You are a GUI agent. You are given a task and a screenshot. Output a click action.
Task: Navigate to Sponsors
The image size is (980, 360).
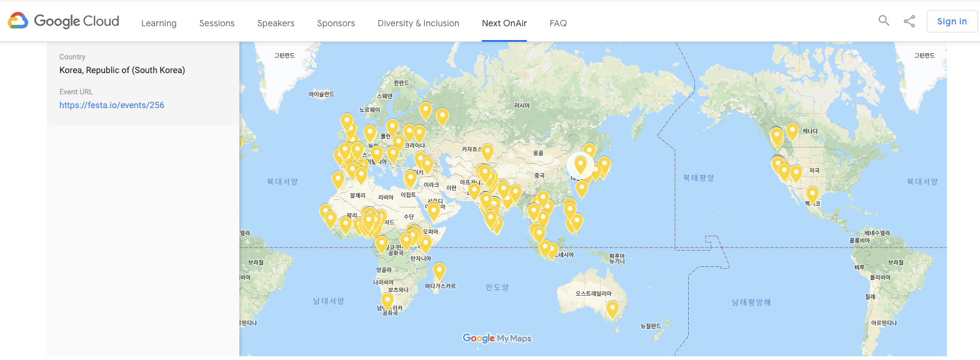(x=336, y=23)
